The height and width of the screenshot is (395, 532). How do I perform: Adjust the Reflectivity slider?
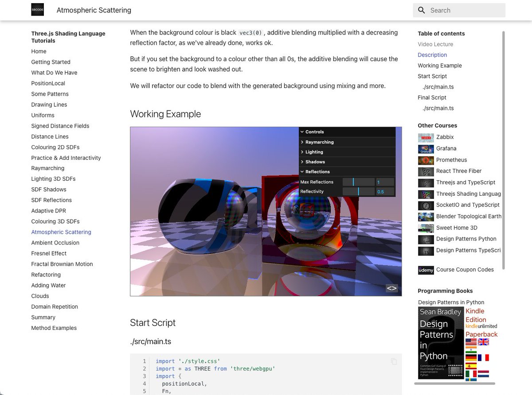[360, 191]
